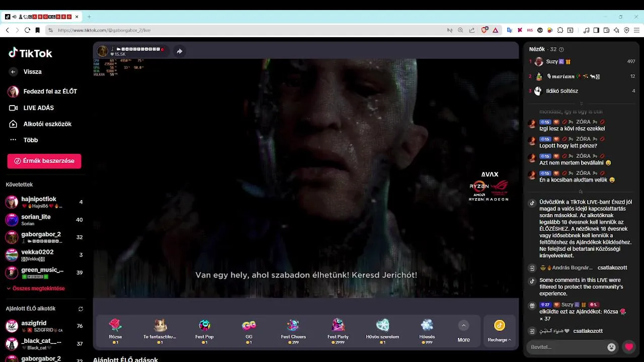
Task: Open Brave Rewards triangle icon
Action: click(x=496, y=30)
